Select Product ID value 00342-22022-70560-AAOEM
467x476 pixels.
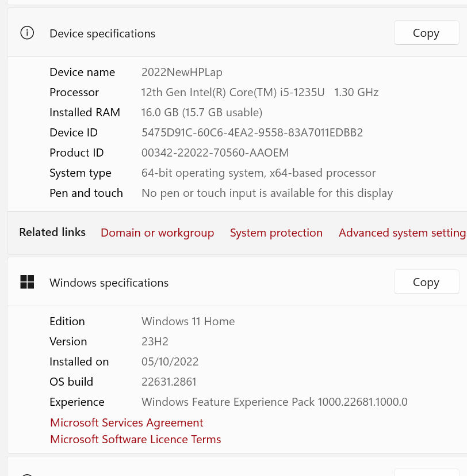point(215,153)
